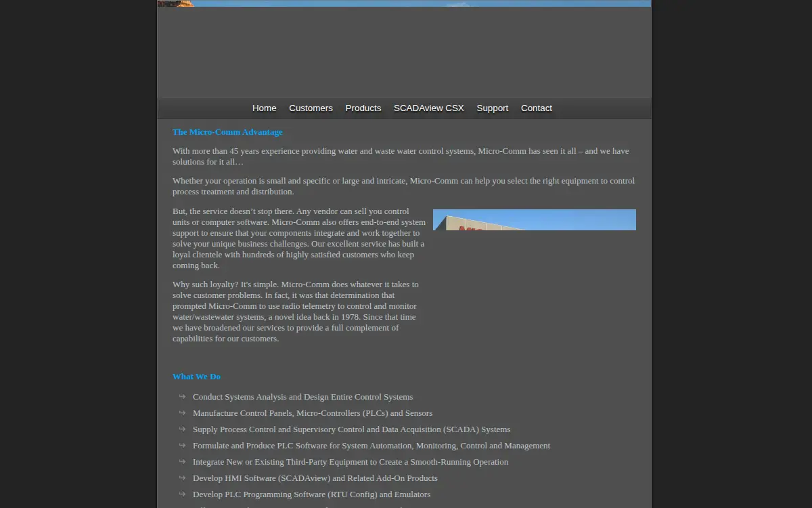Click the arrow bullet beside 'Conduct Systems Analysis'
Image resolution: width=812 pixels, height=508 pixels.
click(x=182, y=396)
